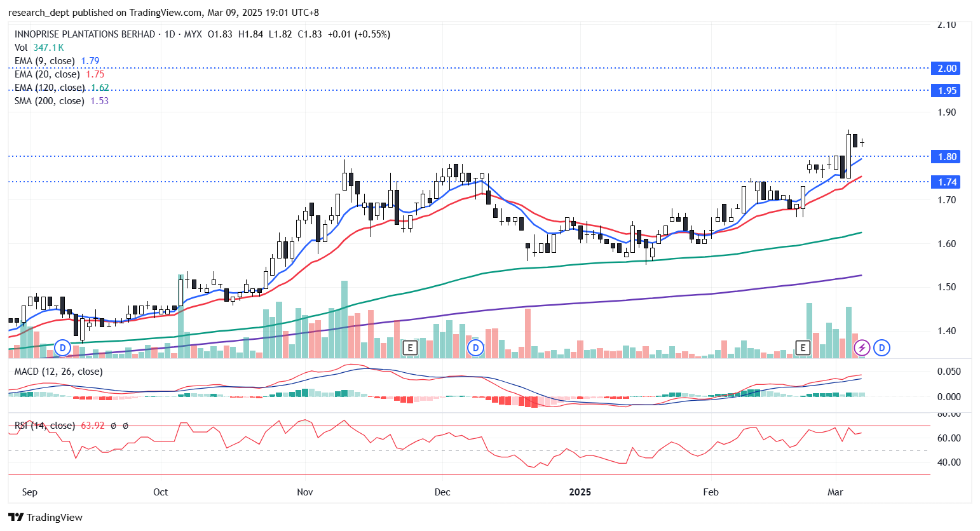
Task: Click the MACD (12, 26, close) legend
Action: tap(58, 372)
